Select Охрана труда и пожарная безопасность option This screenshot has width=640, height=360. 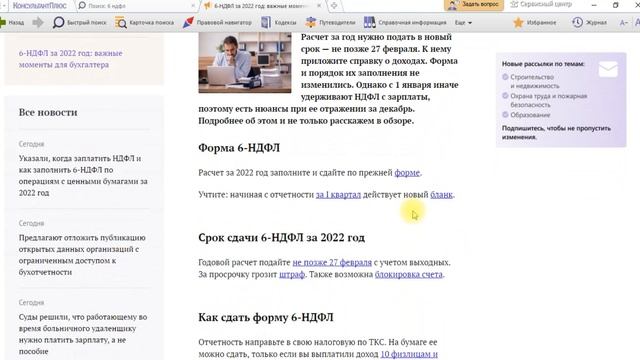pos(544,100)
